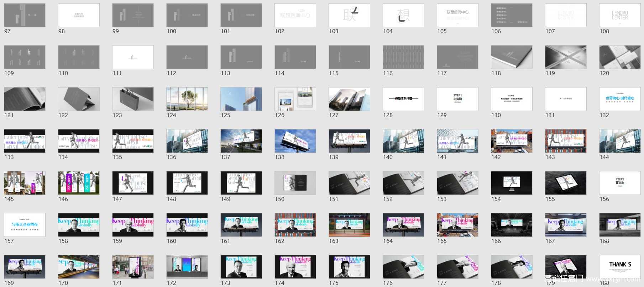Choose slide 170 corridor lightbox thumbnail

pyautogui.click(x=79, y=267)
